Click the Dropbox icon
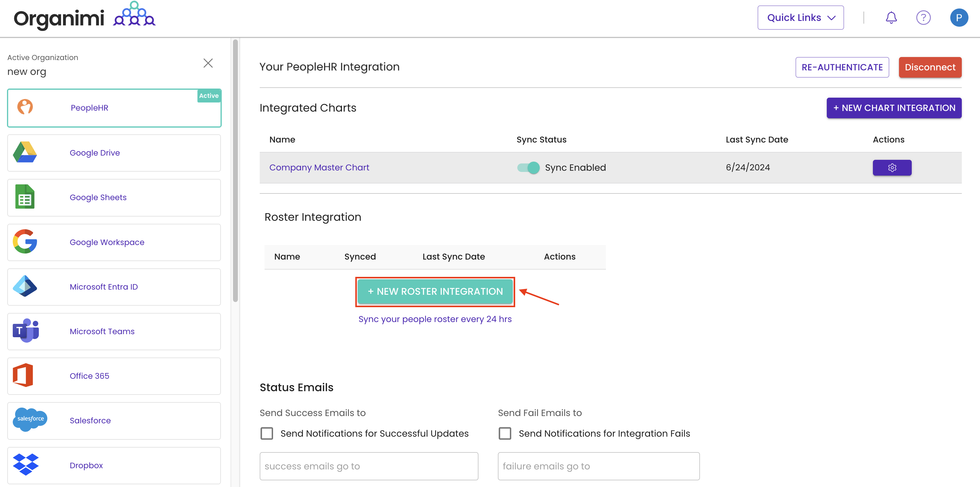This screenshot has height=487, width=980. coord(26,465)
